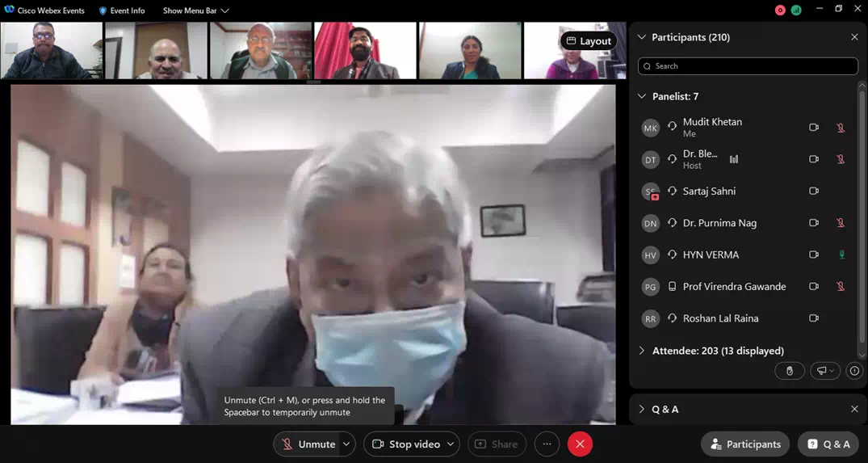Viewport: 868px width, 463px height.
Task: Toggle the Participants panel button in the bottom bar
Action: (745, 444)
